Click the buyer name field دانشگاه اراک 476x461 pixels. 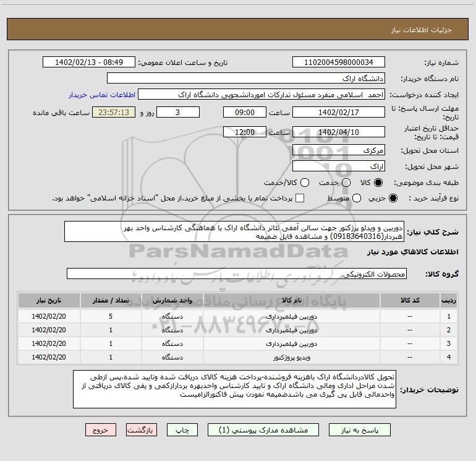246,79
